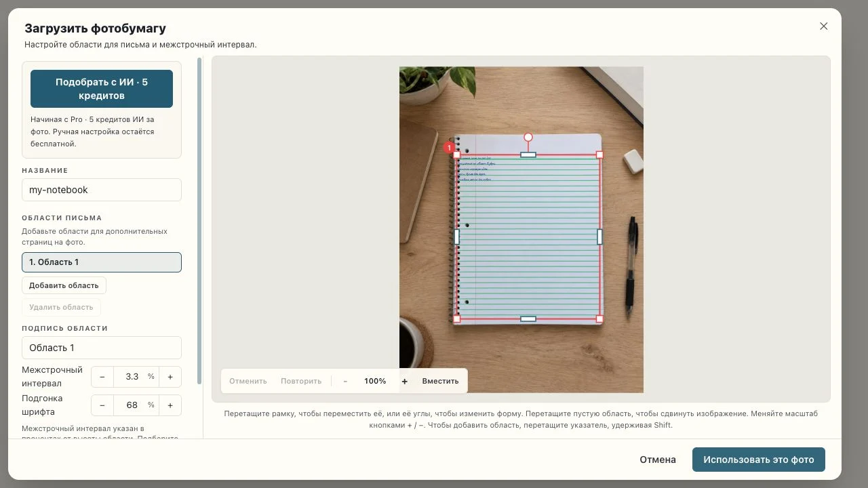Click the bottom edge midpoint handle

pos(528,319)
